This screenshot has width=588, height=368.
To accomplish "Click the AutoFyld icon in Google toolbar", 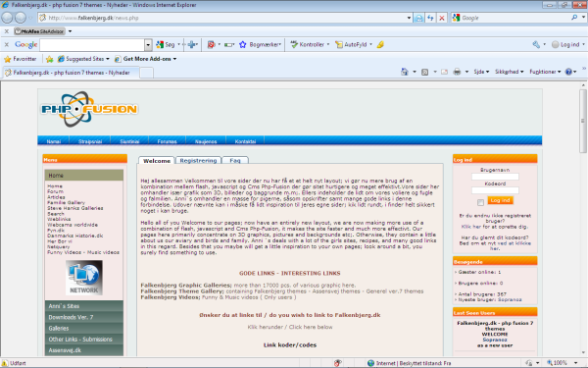I will (339, 45).
